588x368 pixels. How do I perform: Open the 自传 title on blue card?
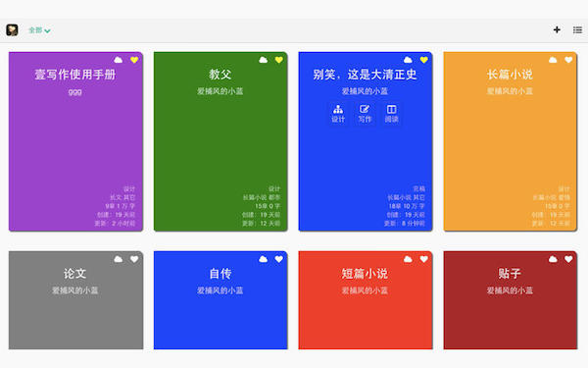(x=220, y=274)
